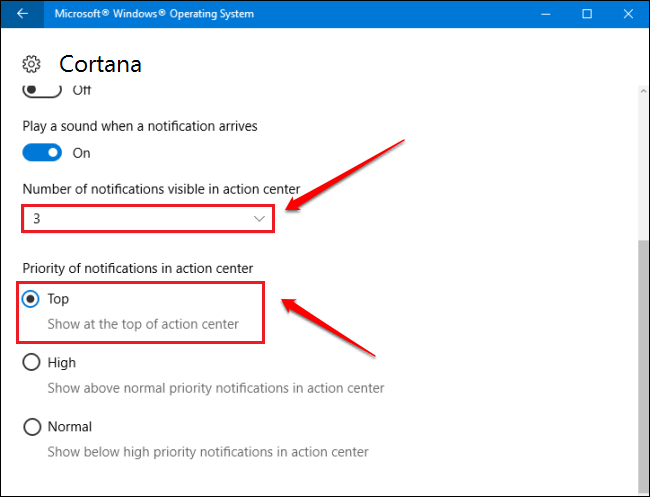This screenshot has height=497, width=650.
Task: Minimize the settings window
Action: click(546, 14)
